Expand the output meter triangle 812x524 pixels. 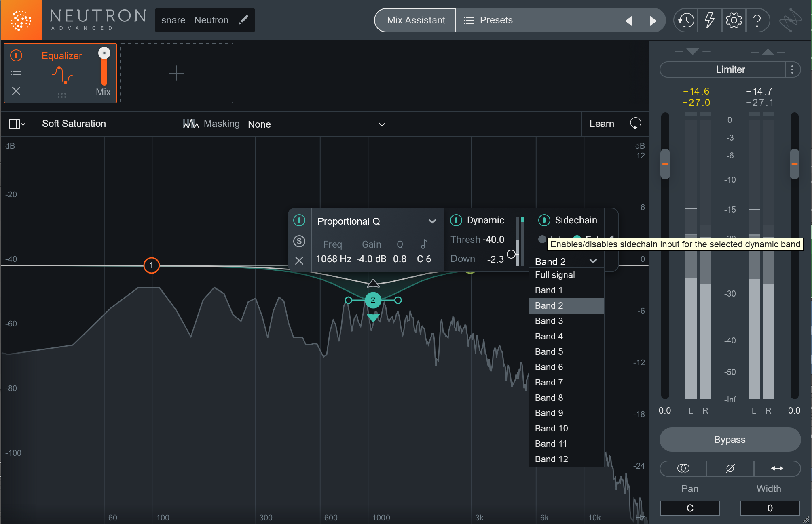pyautogui.click(x=768, y=52)
